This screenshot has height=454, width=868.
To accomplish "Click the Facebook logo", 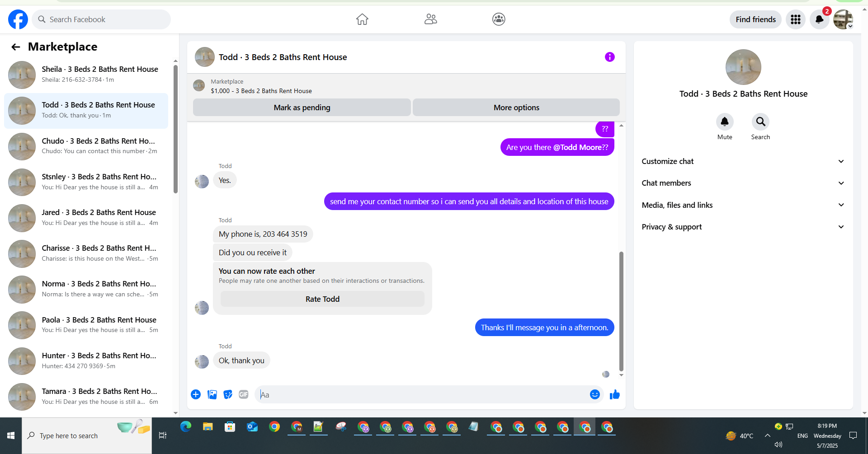I will (x=18, y=19).
